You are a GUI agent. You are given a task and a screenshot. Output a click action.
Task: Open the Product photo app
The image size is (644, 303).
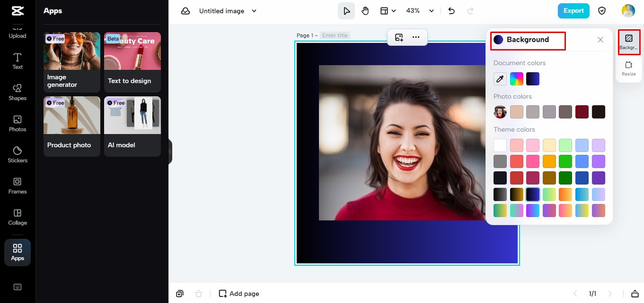(x=72, y=127)
